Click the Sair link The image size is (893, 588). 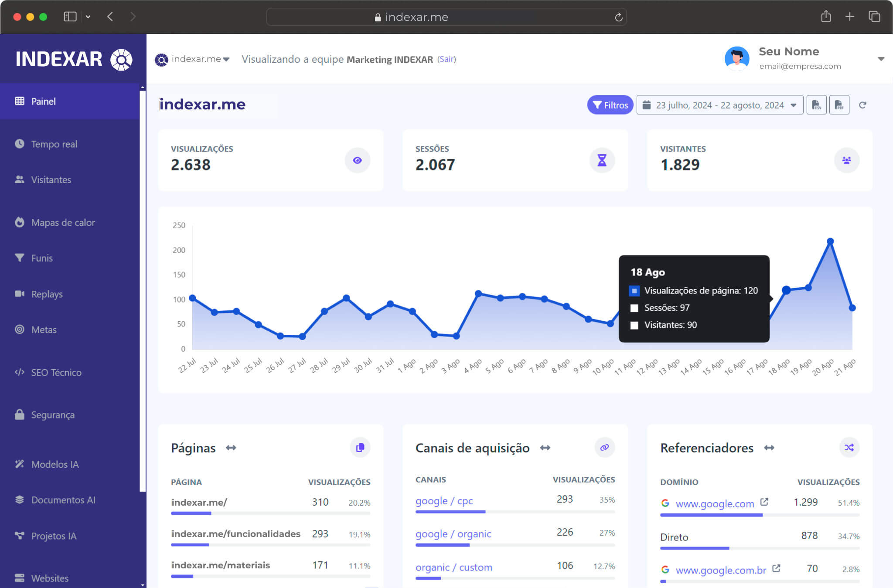coord(446,59)
